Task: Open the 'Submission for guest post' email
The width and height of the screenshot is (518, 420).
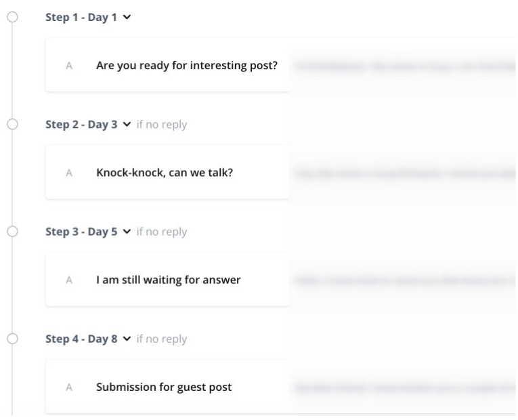Action: (164, 387)
